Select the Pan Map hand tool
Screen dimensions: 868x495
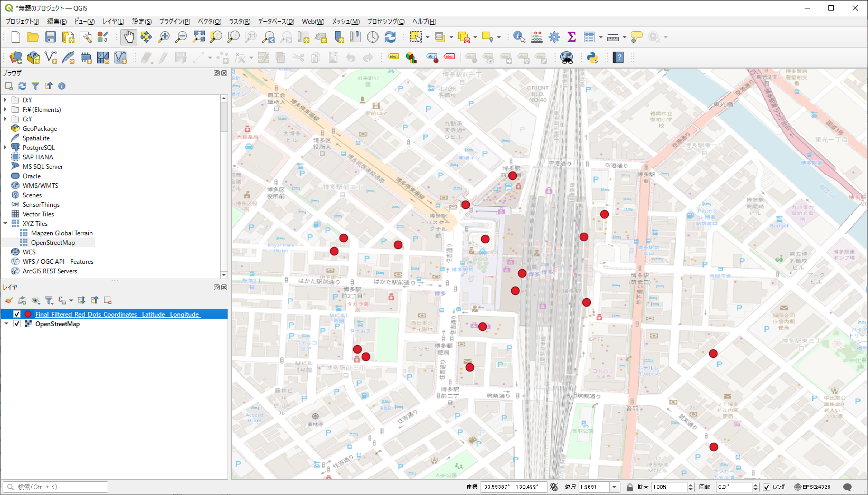tap(129, 37)
